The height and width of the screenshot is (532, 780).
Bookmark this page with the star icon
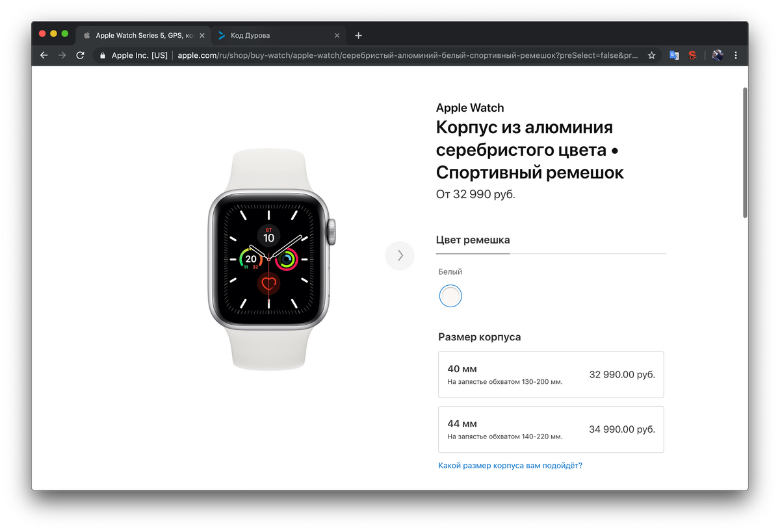[x=651, y=55]
